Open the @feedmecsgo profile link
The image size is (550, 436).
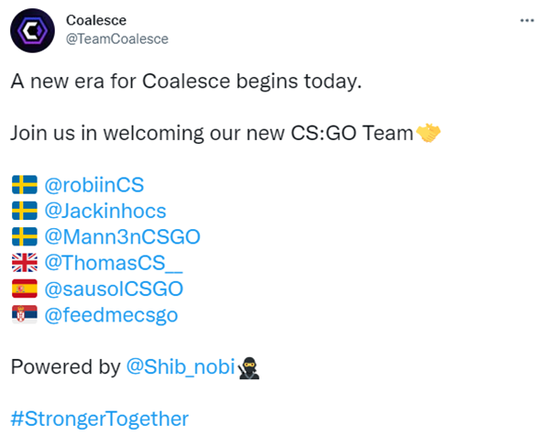tap(111, 315)
